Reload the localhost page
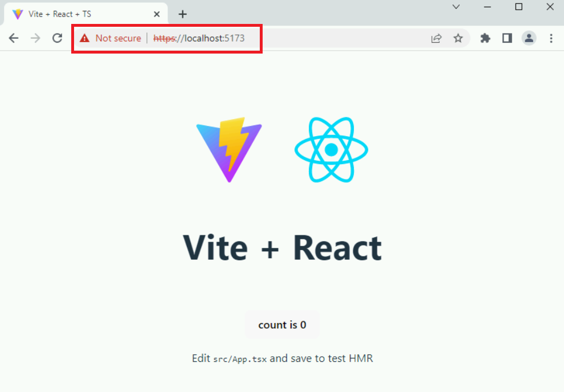The width and height of the screenshot is (564, 392). click(x=57, y=38)
